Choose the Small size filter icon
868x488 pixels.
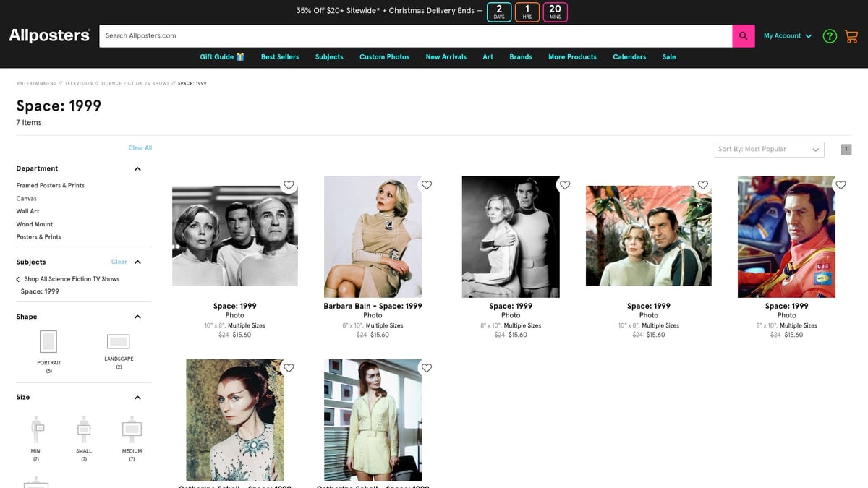point(84,429)
